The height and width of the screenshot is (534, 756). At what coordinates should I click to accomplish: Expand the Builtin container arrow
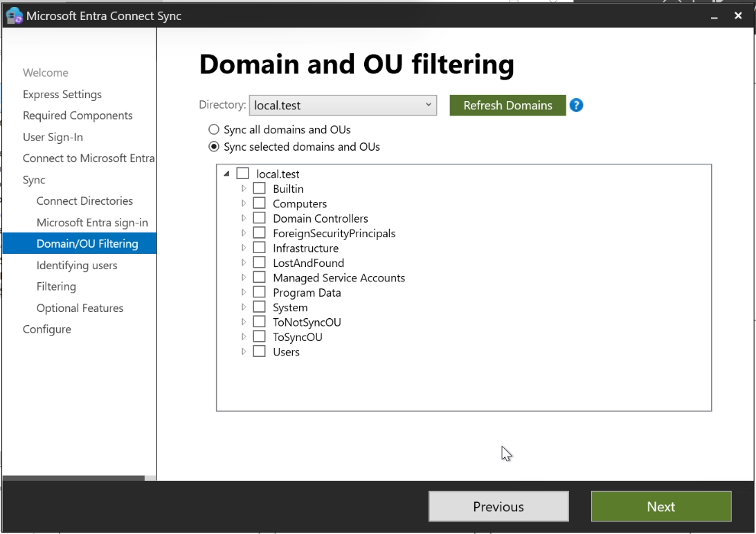pyautogui.click(x=244, y=188)
